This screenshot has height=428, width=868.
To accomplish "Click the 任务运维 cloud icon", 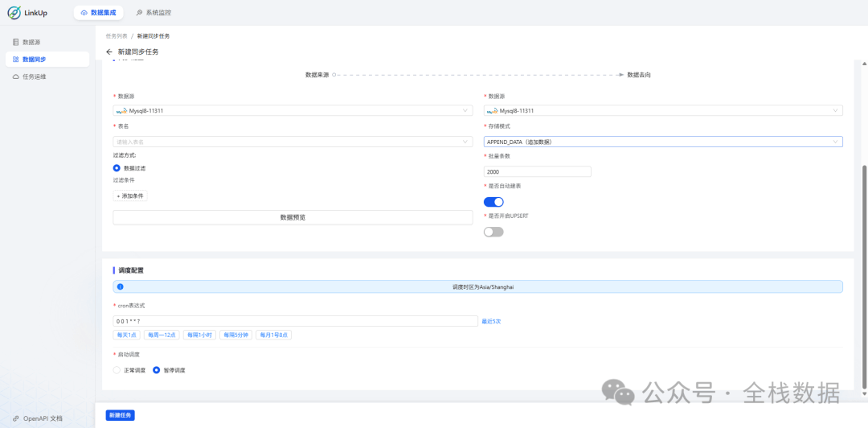I will [x=16, y=76].
